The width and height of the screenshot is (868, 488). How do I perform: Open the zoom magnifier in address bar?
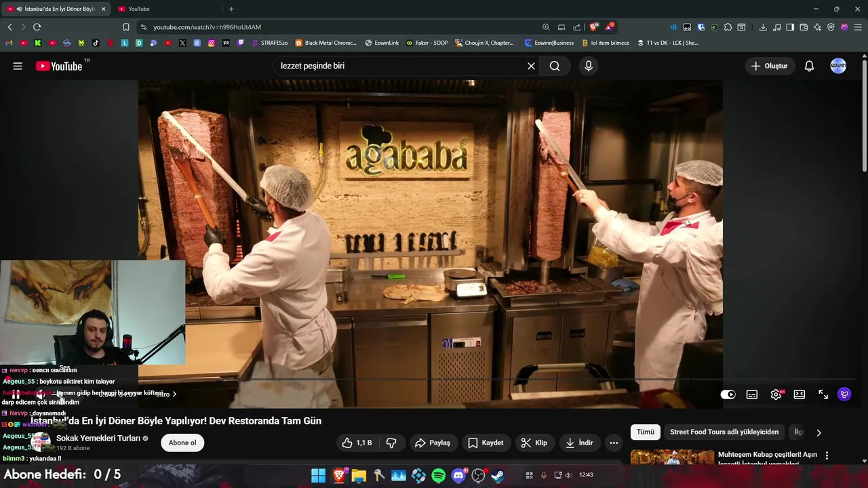click(x=546, y=27)
